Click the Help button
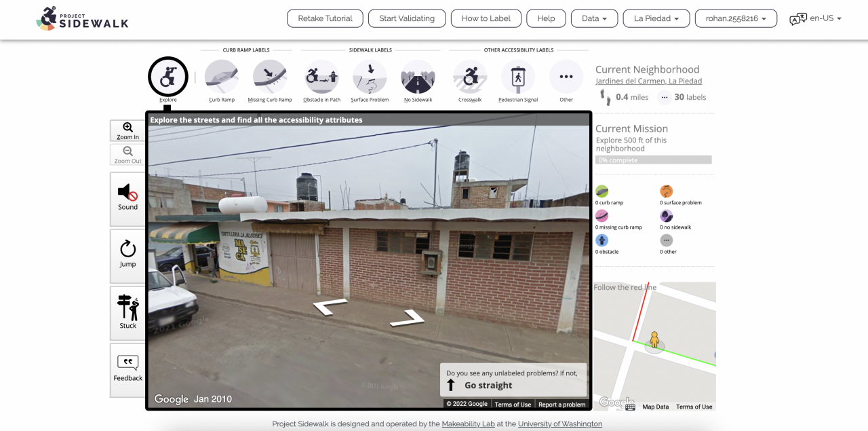Viewport: 868px width, 431px height. point(546,18)
